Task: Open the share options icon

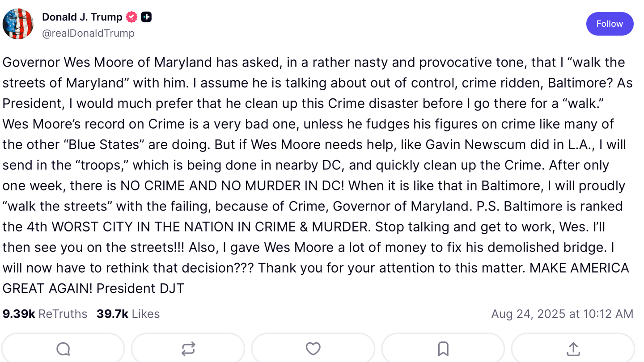Action: 573,349
